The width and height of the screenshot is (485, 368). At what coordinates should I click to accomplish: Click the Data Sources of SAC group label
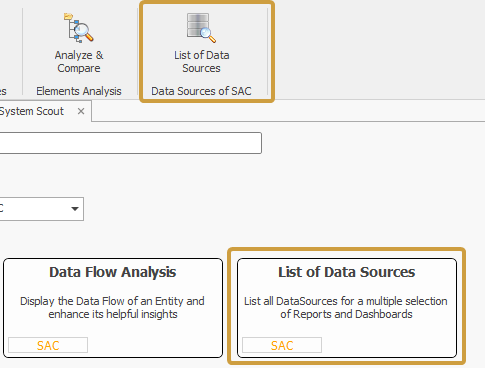click(201, 91)
